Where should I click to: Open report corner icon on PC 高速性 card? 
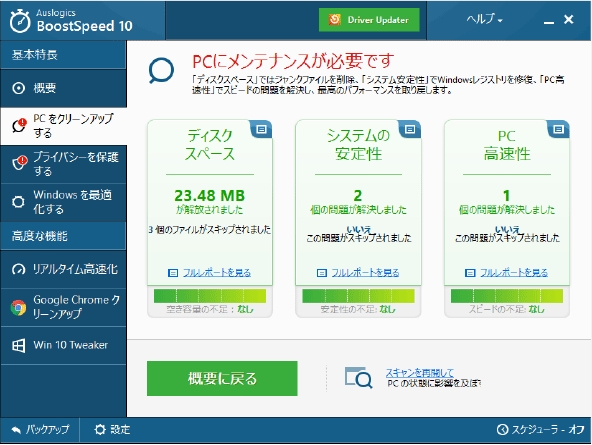pyautogui.click(x=558, y=129)
